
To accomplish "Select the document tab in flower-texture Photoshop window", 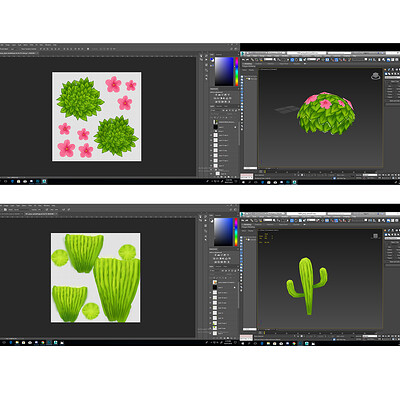I will [19, 53].
